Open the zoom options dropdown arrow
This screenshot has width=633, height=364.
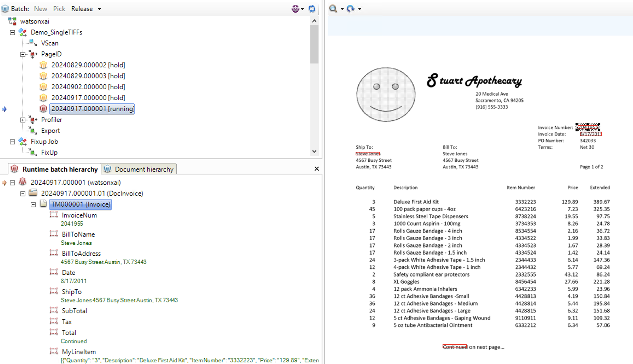[342, 9]
